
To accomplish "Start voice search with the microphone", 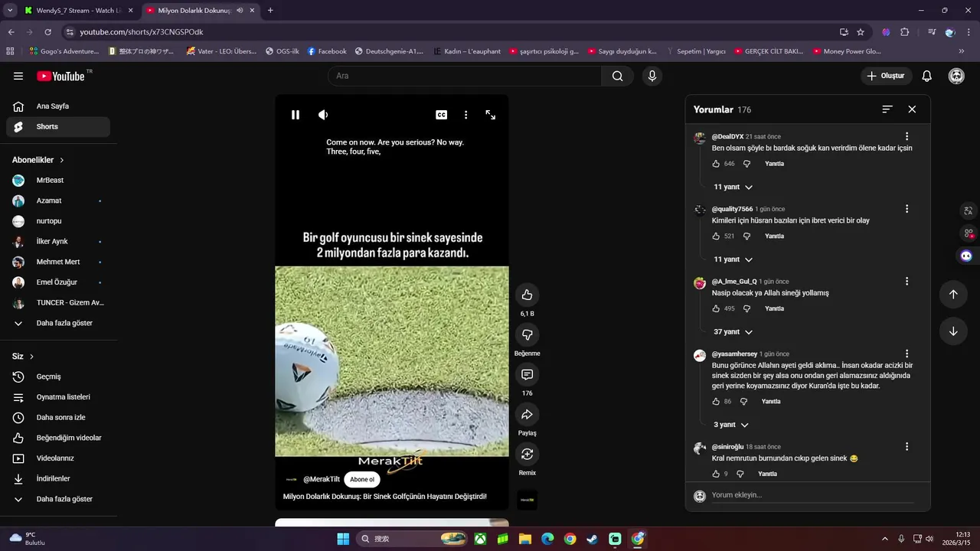I will click(x=652, y=76).
